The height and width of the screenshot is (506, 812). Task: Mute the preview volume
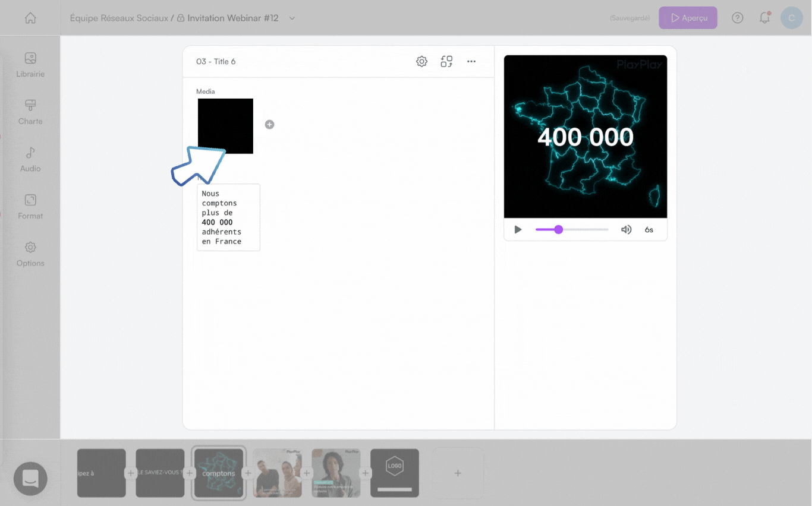(x=626, y=229)
